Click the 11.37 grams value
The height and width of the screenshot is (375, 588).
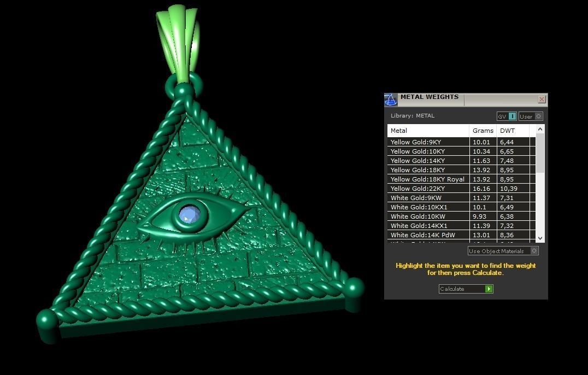pyautogui.click(x=481, y=198)
